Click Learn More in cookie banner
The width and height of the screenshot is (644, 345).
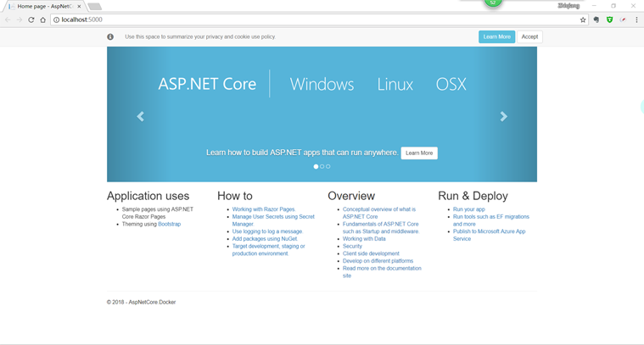coord(496,37)
